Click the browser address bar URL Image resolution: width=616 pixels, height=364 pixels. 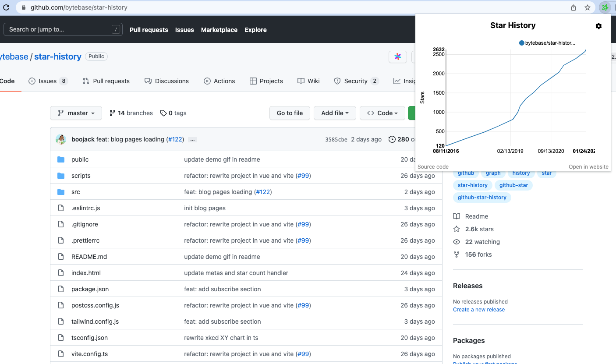click(79, 7)
